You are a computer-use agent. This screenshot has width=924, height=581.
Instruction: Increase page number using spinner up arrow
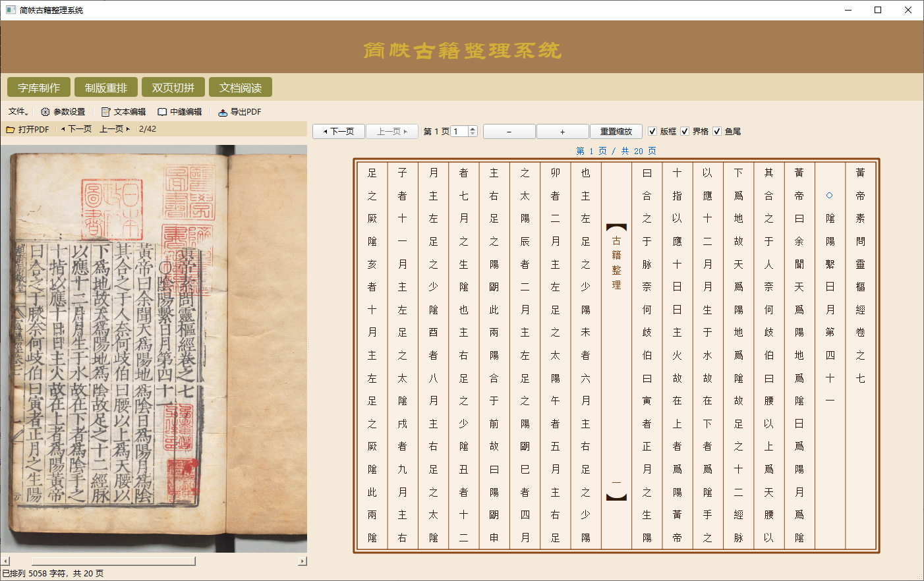tap(473, 128)
